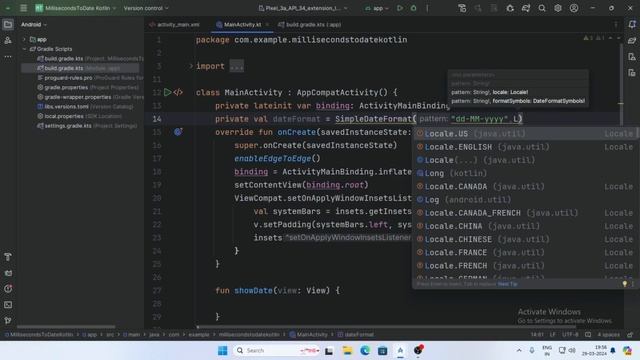Click UTF-8 encoding in status bar
640x360 pixels.
click(570, 335)
